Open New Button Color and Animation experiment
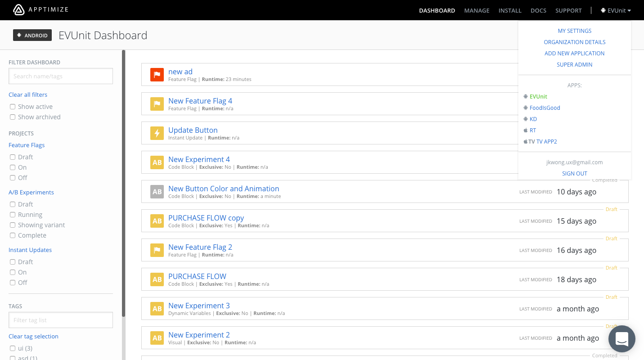644x360 pixels. tap(224, 189)
